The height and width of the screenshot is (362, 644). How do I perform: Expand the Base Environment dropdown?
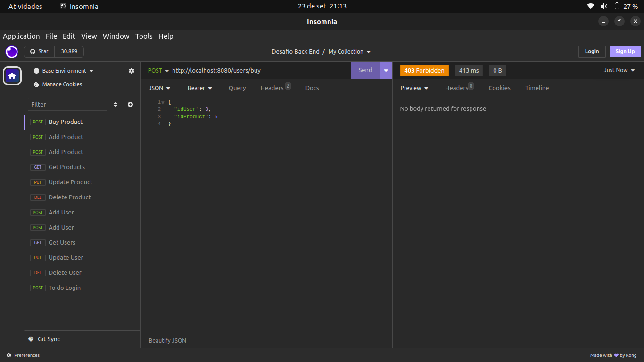coord(68,71)
